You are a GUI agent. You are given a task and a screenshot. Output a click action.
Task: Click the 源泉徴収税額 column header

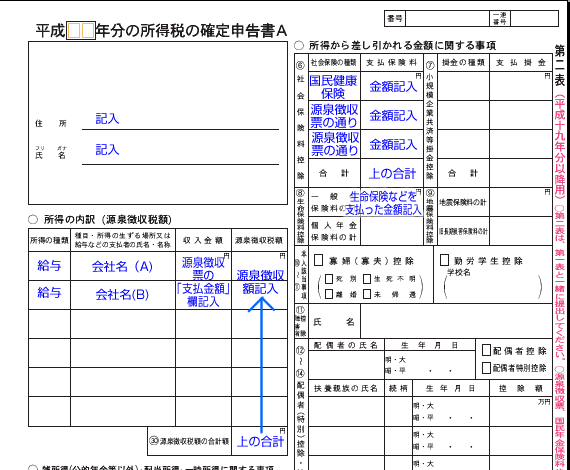[x=258, y=240]
